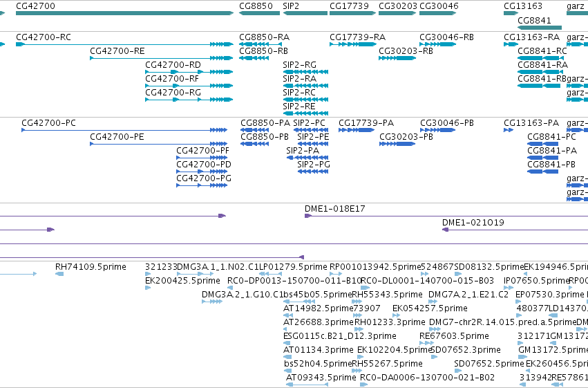Click protein CG42700-PE label

117,137
